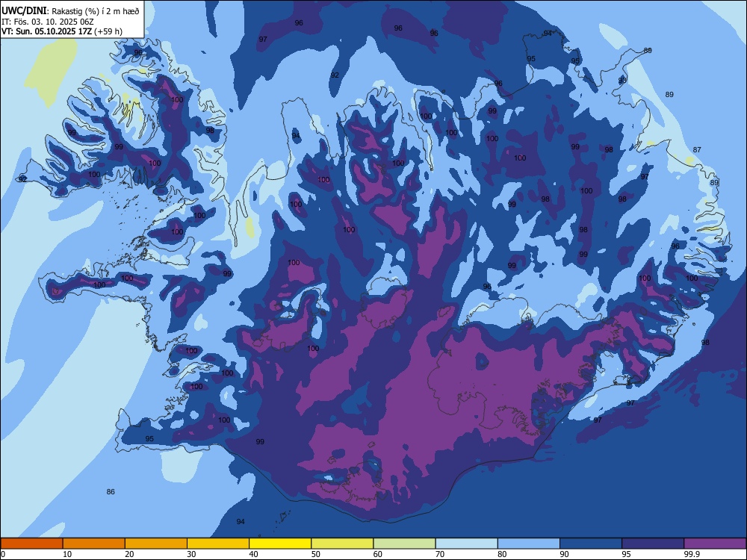Viewport: 747px width, 560px height.
Task: Click the legend tick label '90'
Action: click(565, 554)
